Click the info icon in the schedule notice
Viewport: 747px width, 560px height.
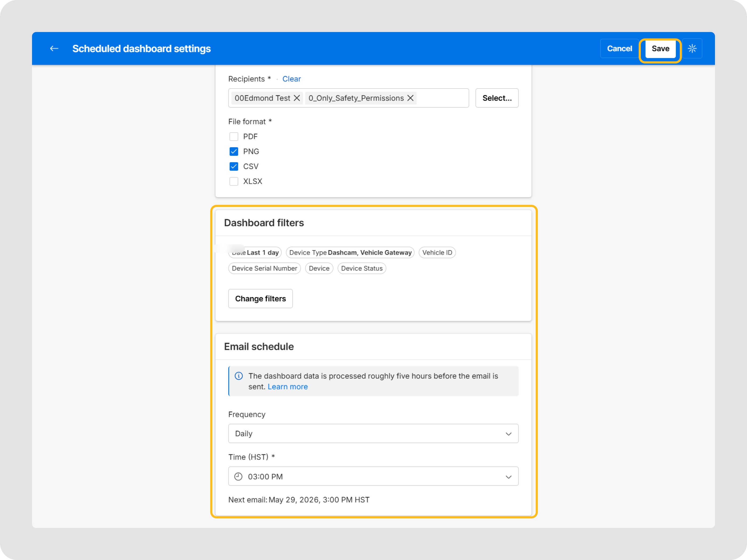(x=239, y=376)
